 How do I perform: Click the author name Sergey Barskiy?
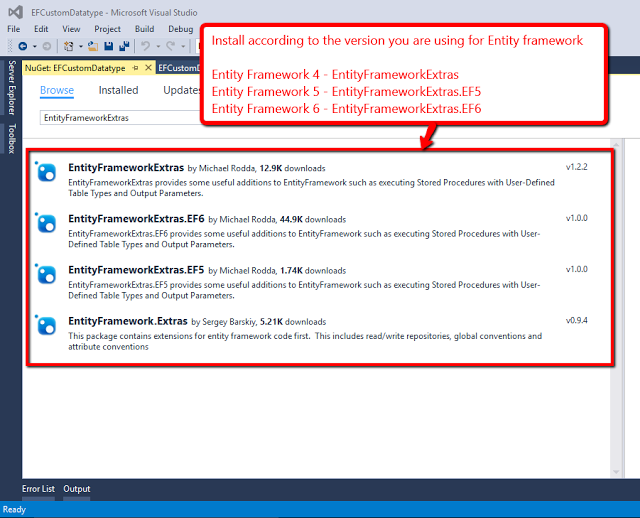tap(229, 322)
